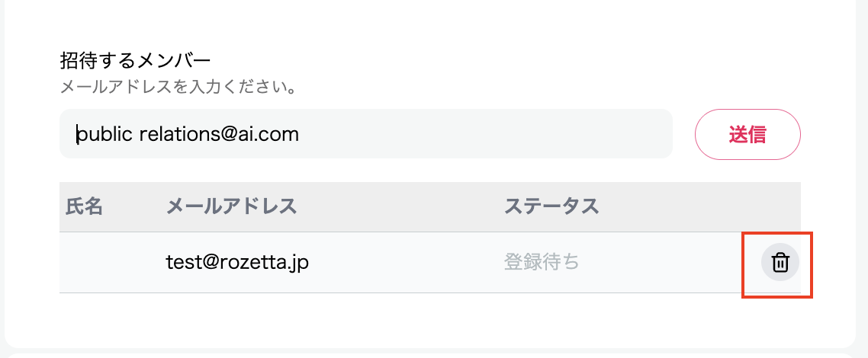Image resolution: width=868 pixels, height=358 pixels.
Task: Focus the invite email address input field
Action: [x=365, y=134]
